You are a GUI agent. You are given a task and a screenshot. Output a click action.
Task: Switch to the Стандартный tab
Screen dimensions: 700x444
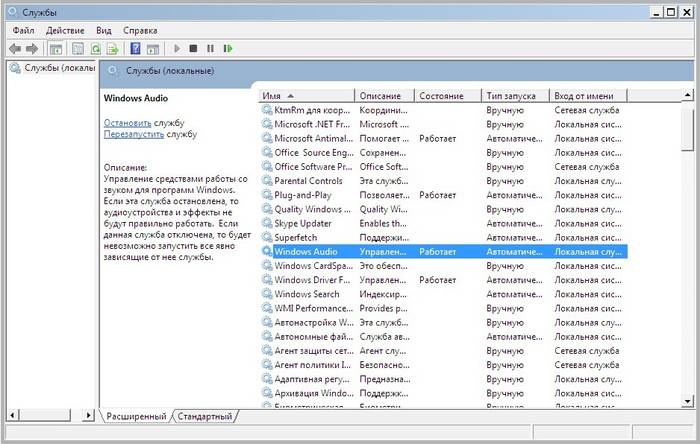pos(206,416)
